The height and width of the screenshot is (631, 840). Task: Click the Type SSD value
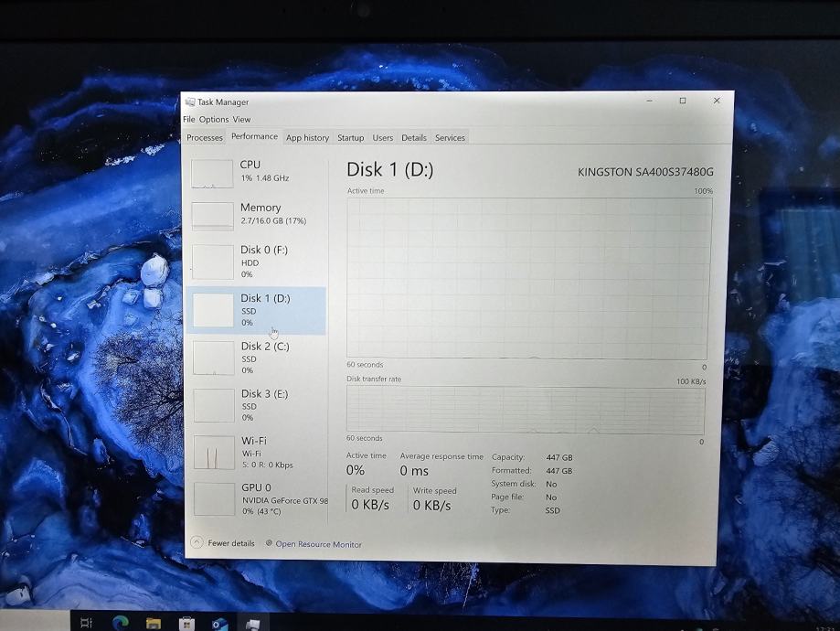[x=552, y=510]
